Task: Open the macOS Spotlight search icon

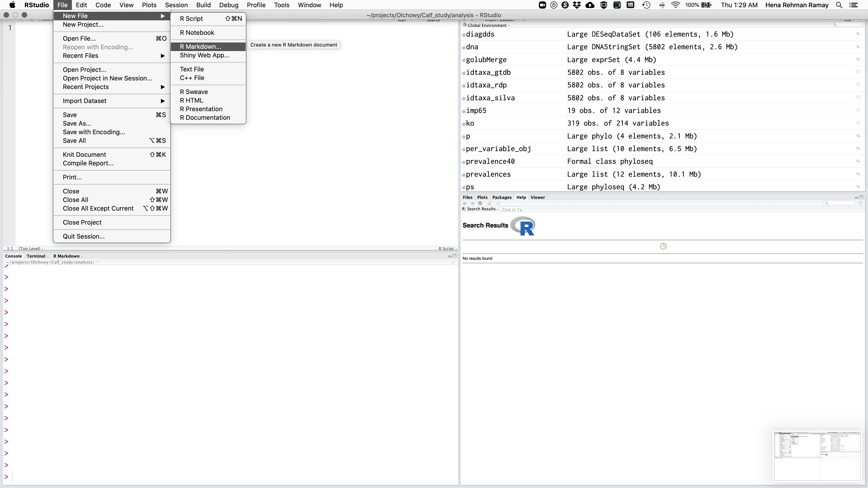Action: (x=839, y=5)
